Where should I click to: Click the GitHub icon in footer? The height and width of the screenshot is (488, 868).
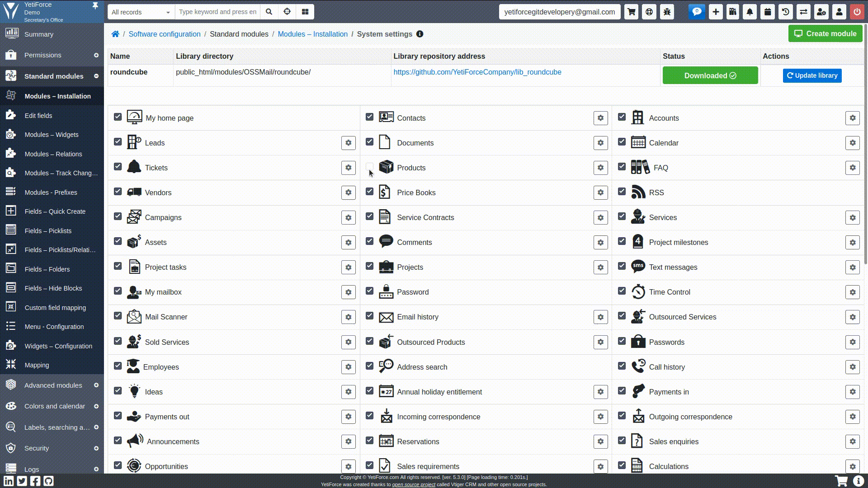49,481
